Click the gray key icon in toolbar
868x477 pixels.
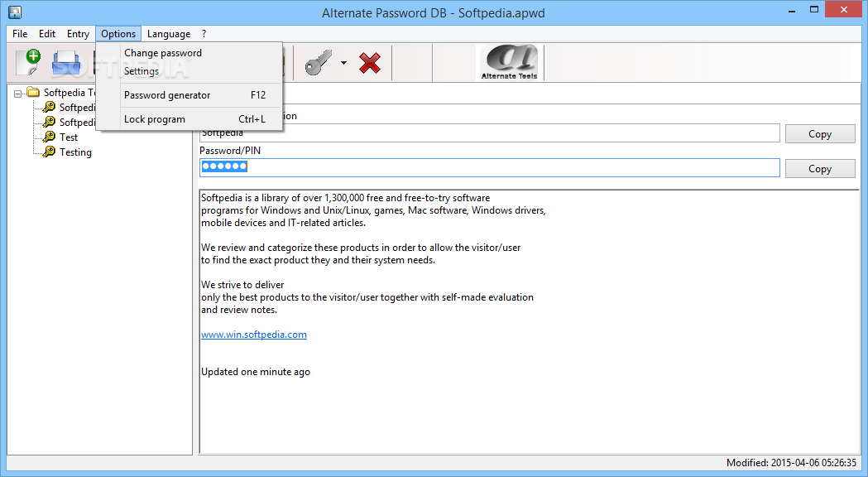[x=319, y=63]
